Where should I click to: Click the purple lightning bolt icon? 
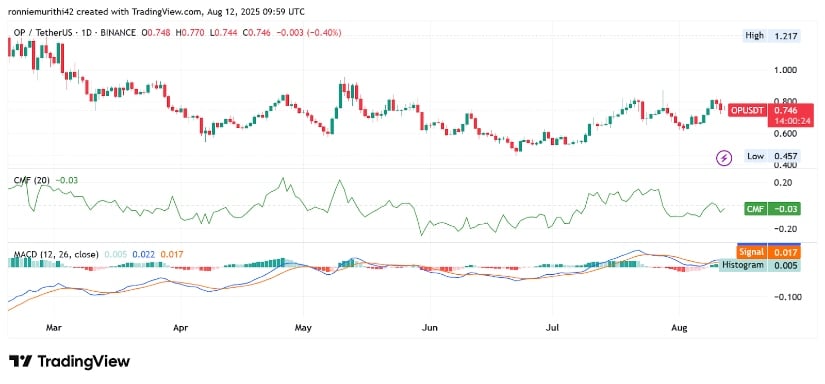(x=725, y=157)
